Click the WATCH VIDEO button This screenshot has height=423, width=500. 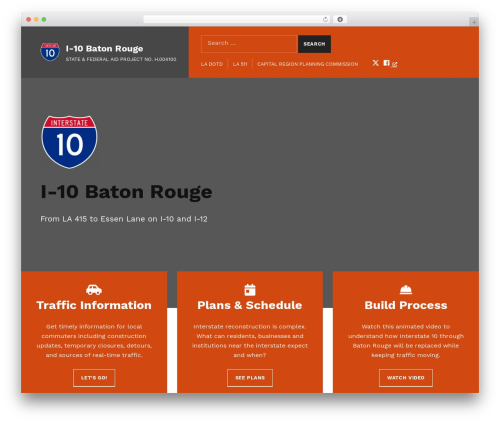pos(406,378)
